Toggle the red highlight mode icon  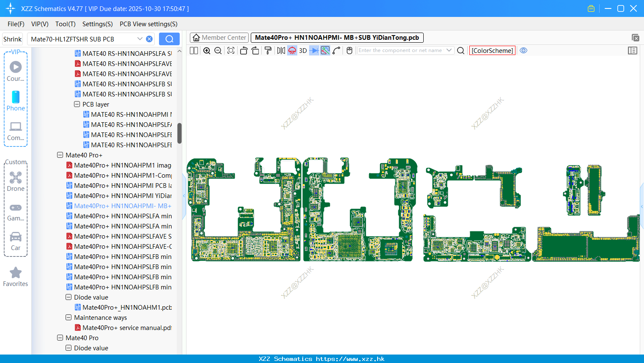(x=292, y=51)
